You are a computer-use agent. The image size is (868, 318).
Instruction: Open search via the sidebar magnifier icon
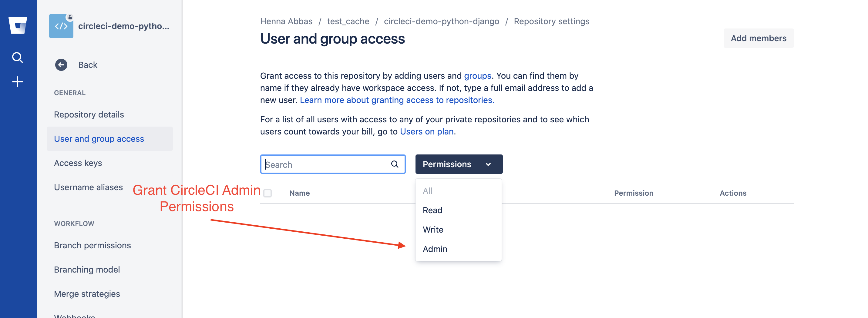(18, 58)
